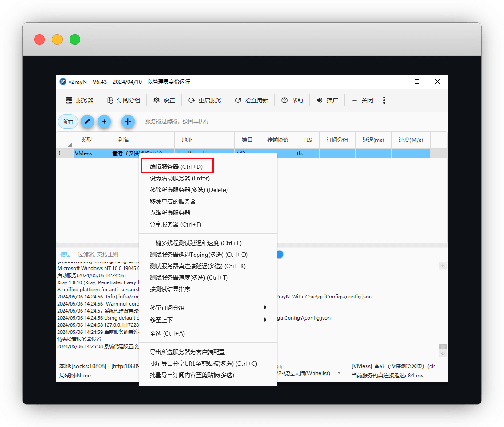This screenshot has height=427, width=504.
Task: Sort by the 别名 column header
Action: pyautogui.click(x=143, y=140)
